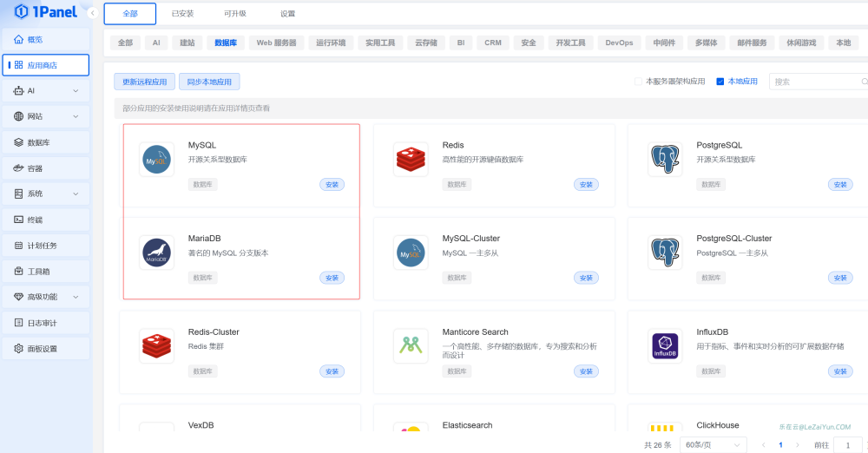
Task: Click the MariaDB seal logo
Action: 156,253
